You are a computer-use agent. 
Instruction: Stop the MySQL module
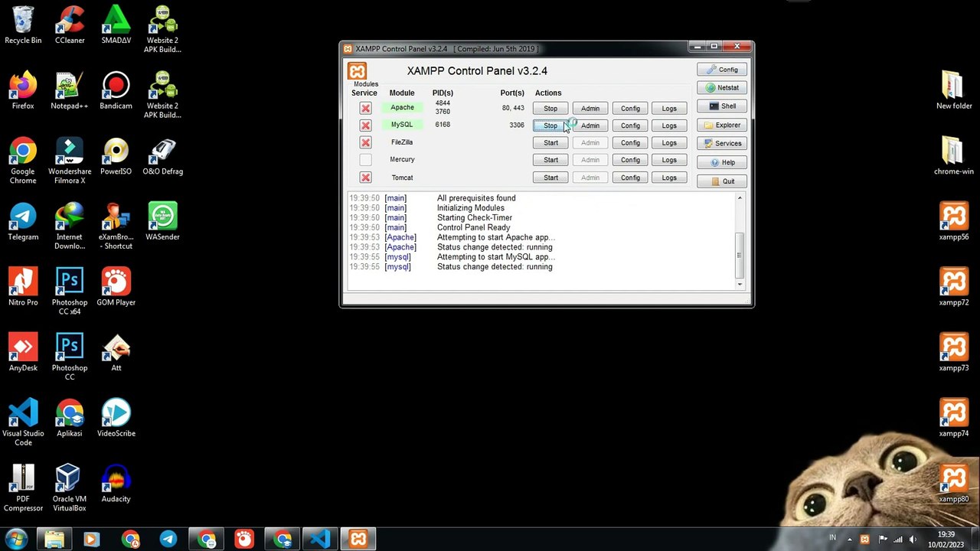[550, 126]
